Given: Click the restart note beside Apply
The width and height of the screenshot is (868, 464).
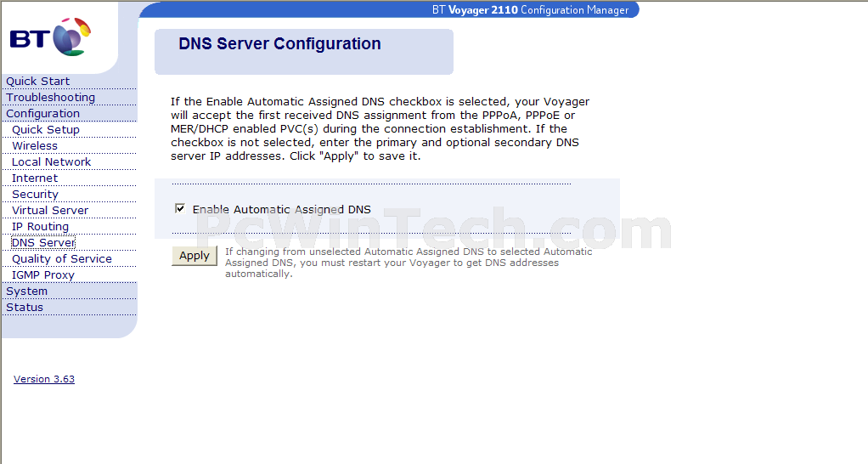Looking at the screenshot, I should click(x=409, y=263).
